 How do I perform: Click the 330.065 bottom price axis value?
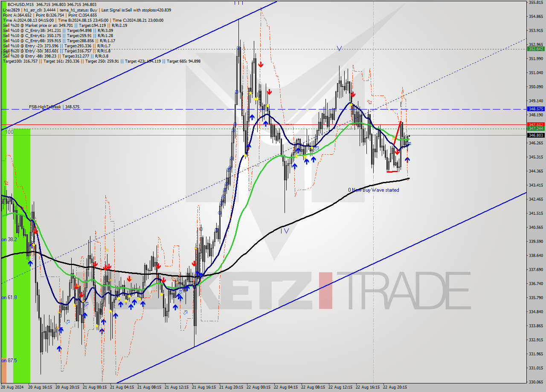tap(536, 382)
